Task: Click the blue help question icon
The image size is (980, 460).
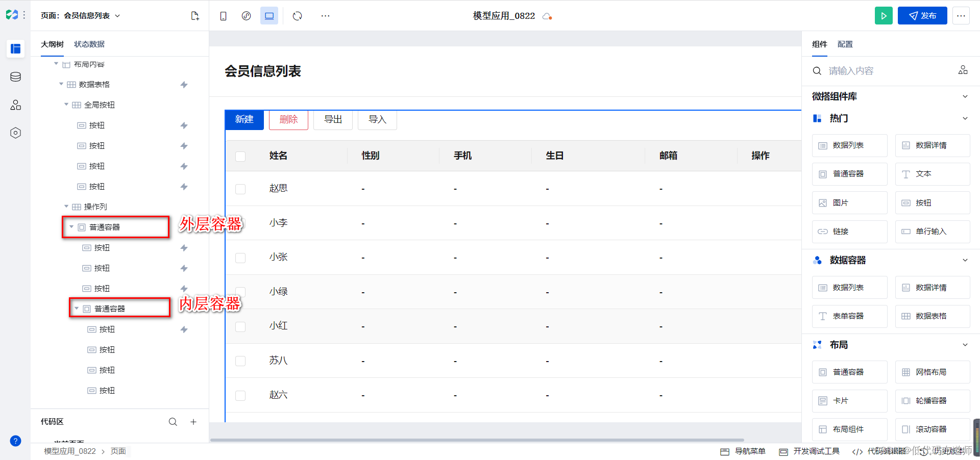Action: point(16,441)
